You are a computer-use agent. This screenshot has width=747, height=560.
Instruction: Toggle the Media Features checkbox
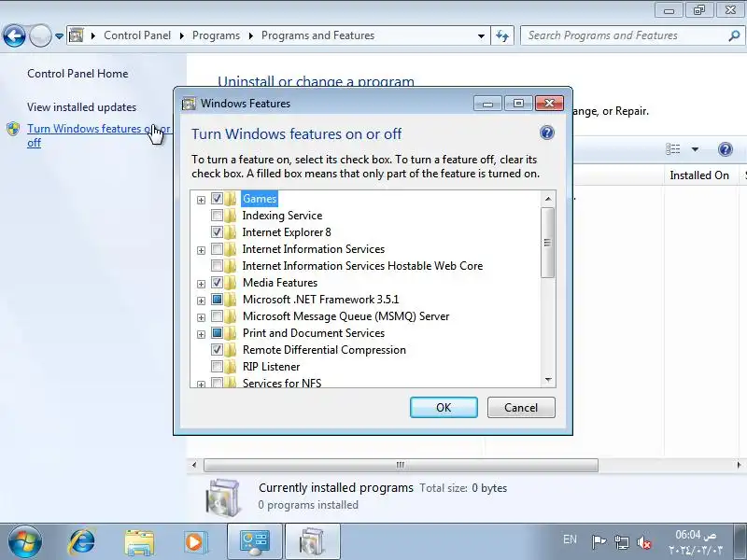point(217,283)
